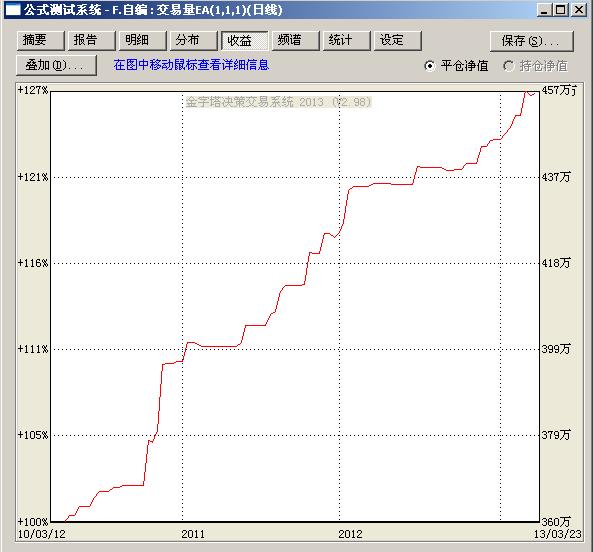Click the 437万 right axis value

pos(556,177)
